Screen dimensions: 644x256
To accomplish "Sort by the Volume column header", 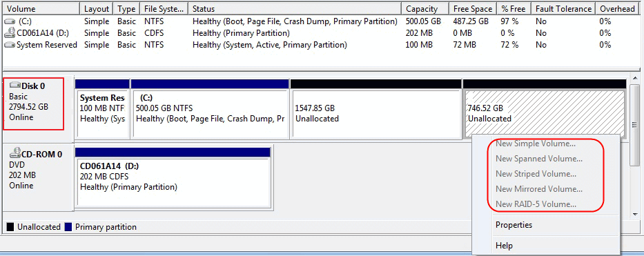I will click(41, 8).
